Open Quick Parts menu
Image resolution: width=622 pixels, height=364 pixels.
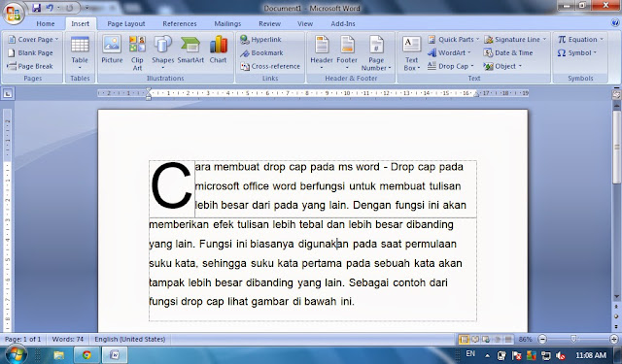(x=454, y=39)
